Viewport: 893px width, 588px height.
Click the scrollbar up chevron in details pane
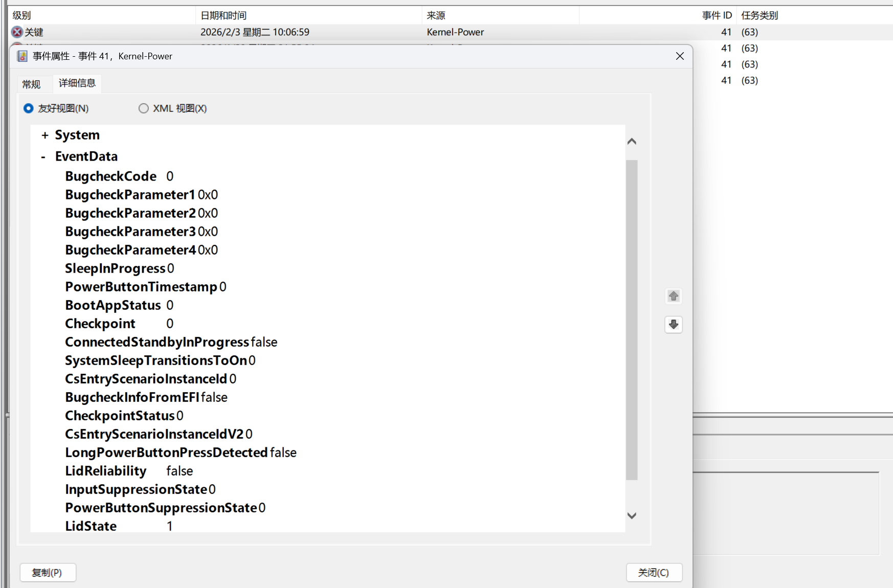pos(632,142)
